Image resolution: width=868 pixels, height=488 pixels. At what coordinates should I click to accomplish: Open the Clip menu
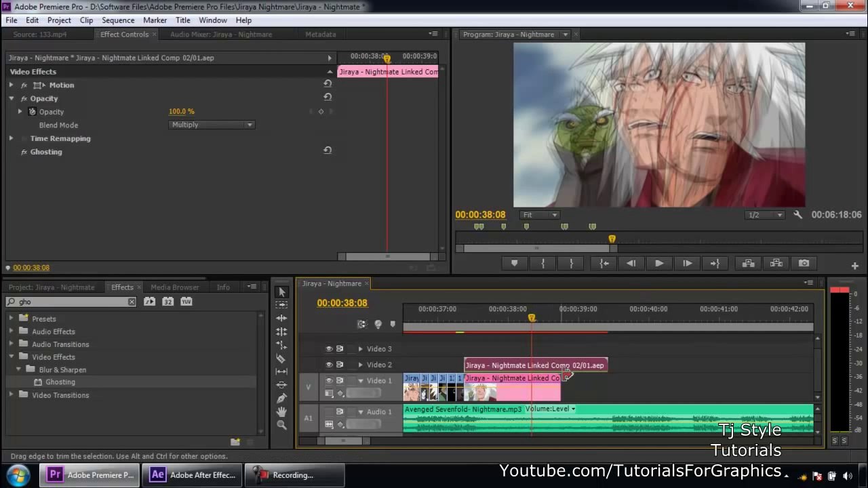coord(86,20)
